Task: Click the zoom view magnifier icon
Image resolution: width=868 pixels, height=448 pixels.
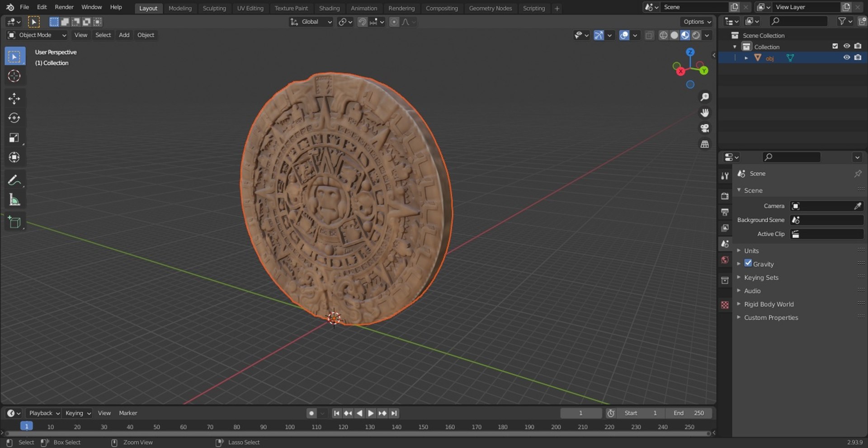Action: click(704, 97)
